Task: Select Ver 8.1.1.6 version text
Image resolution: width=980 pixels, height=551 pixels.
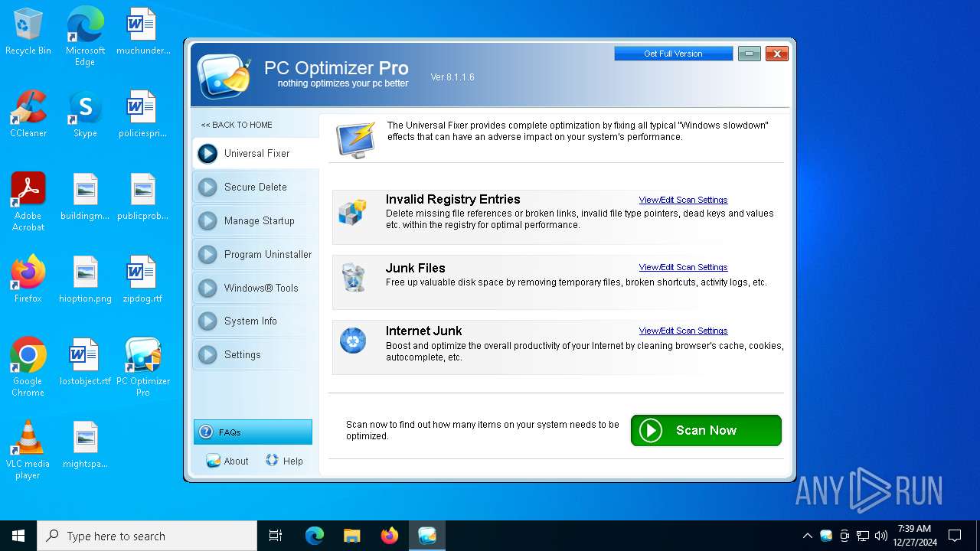Action: click(x=452, y=77)
